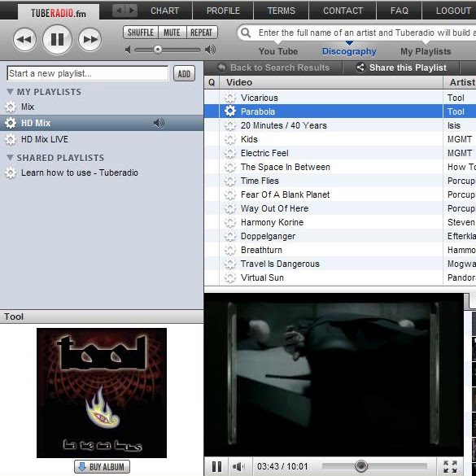Open the CONTACT page

[x=343, y=11]
